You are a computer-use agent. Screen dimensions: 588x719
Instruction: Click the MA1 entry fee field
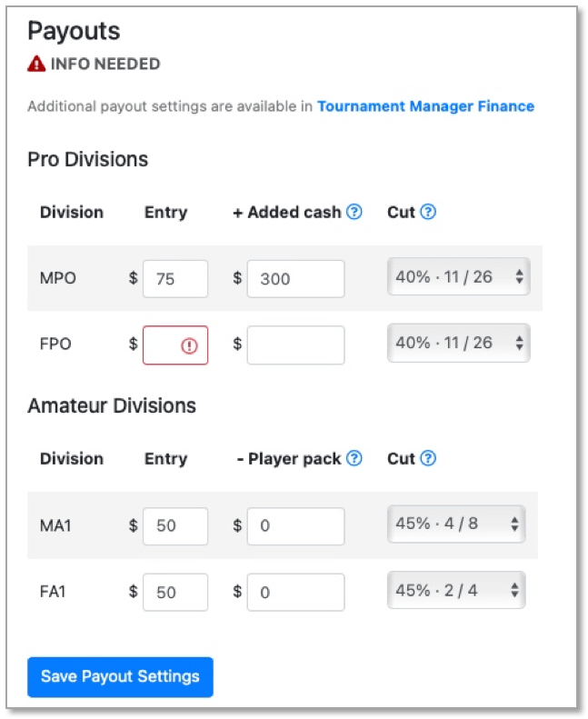click(175, 526)
